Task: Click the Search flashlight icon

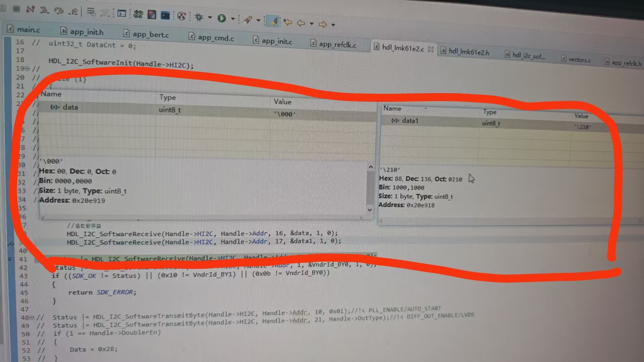Action: click(248, 19)
